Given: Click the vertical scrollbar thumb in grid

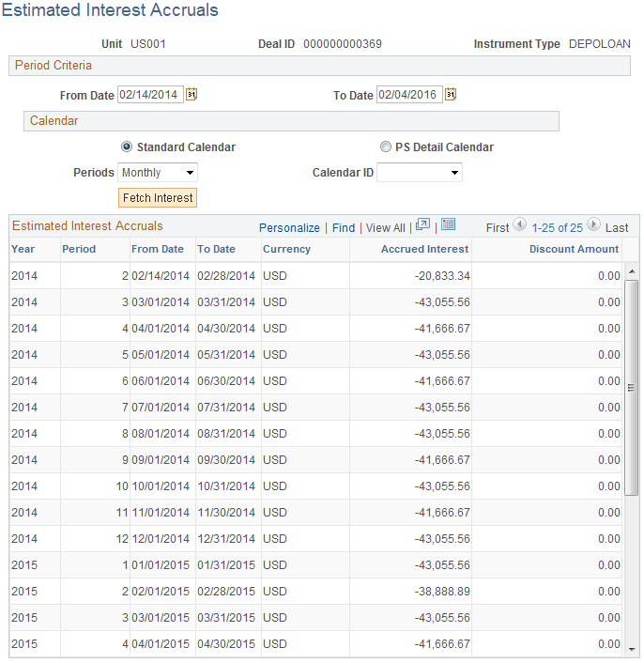Looking at the screenshot, I should [x=631, y=387].
